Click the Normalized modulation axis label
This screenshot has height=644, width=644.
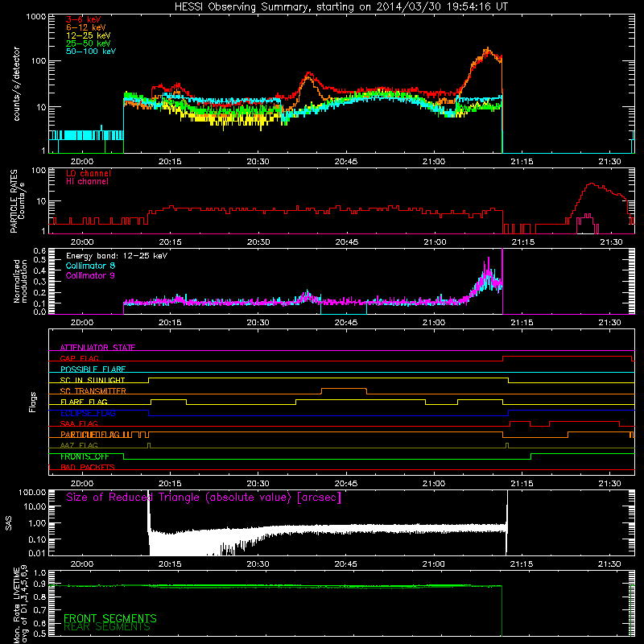(21, 281)
